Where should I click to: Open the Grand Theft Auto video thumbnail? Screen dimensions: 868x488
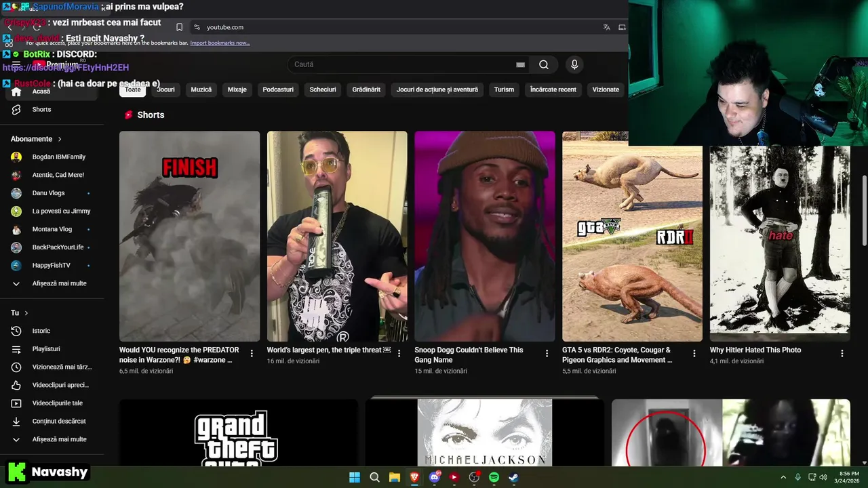click(x=239, y=432)
